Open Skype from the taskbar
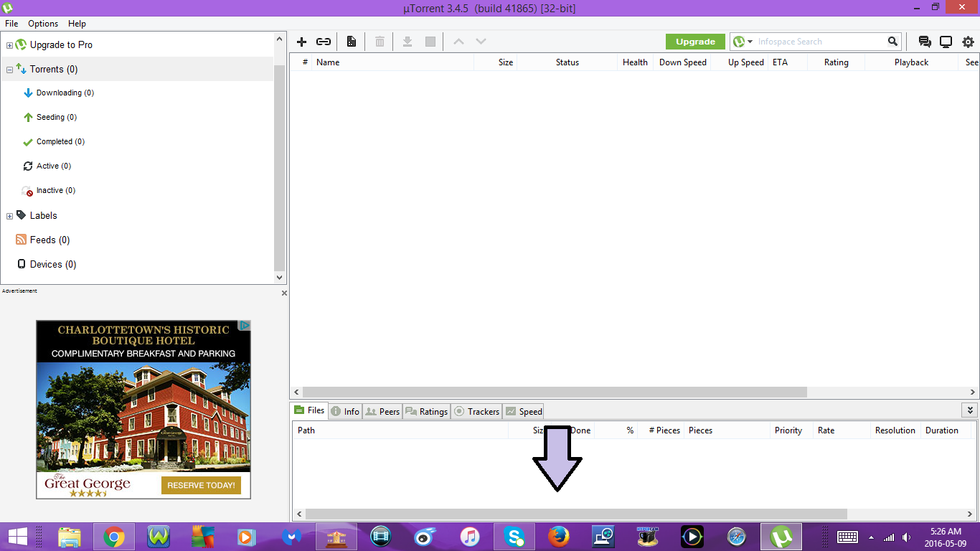The width and height of the screenshot is (980, 551). [x=514, y=537]
